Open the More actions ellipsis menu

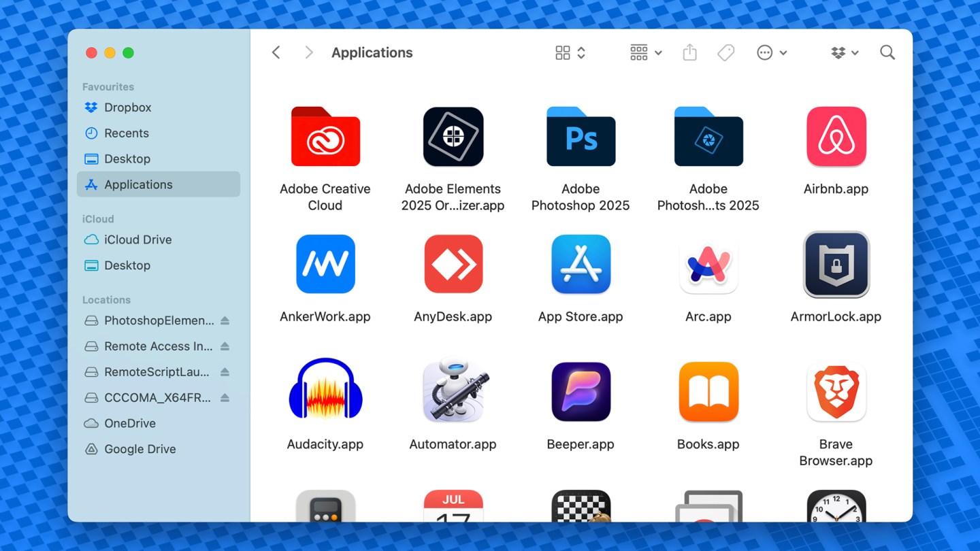[x=772, y=52]
